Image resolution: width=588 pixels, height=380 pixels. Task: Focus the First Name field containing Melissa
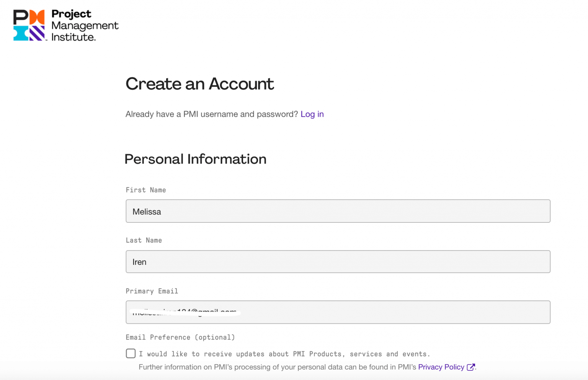click(338, 211)
